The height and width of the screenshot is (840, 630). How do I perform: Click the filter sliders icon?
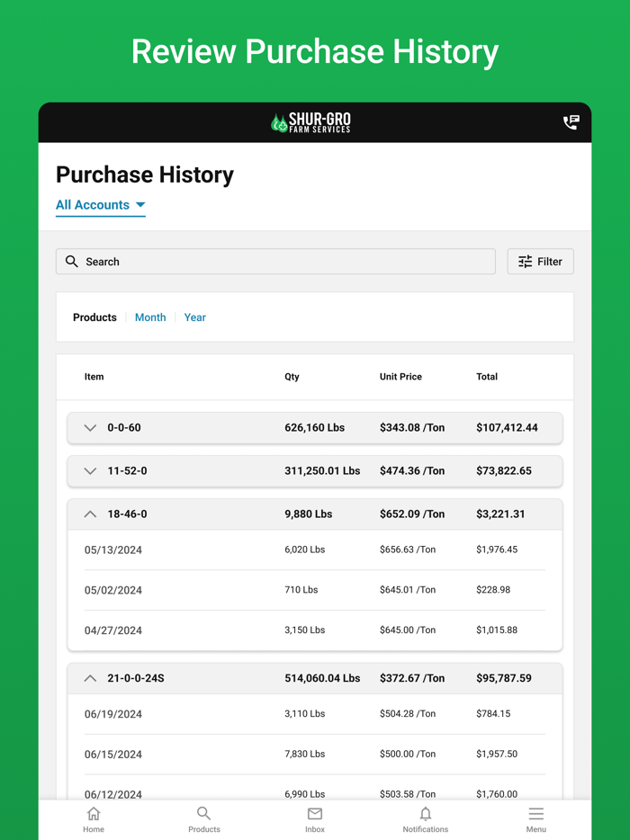click(525, 262)
